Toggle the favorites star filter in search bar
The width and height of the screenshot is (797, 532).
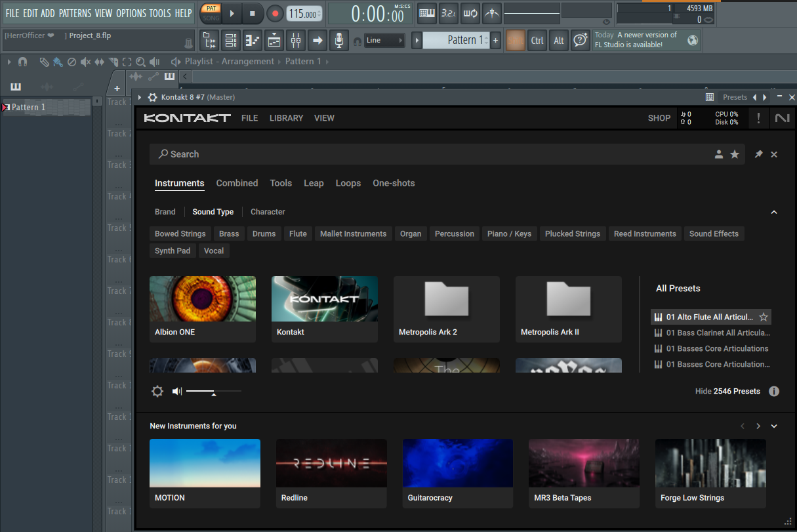point(735,154)
